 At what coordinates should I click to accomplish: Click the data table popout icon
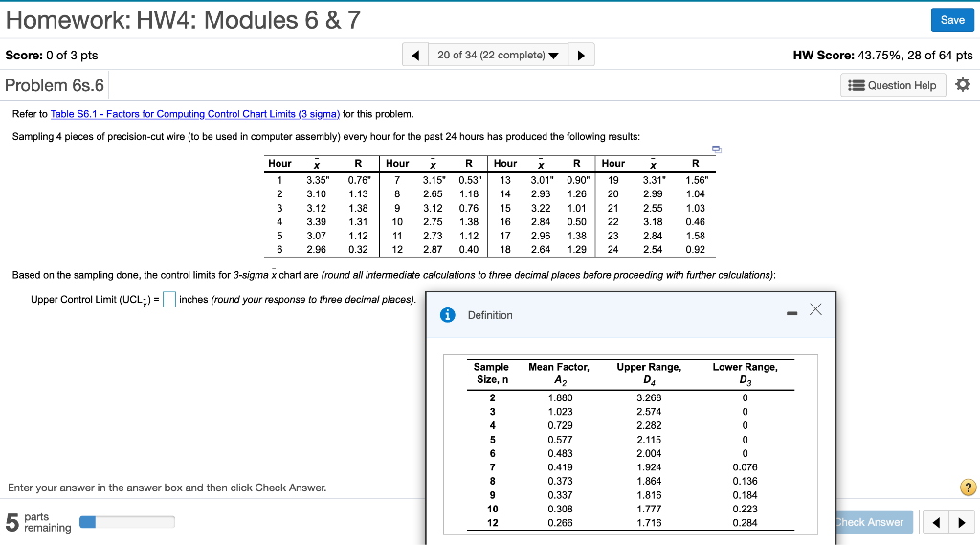[x=716, y=148]
